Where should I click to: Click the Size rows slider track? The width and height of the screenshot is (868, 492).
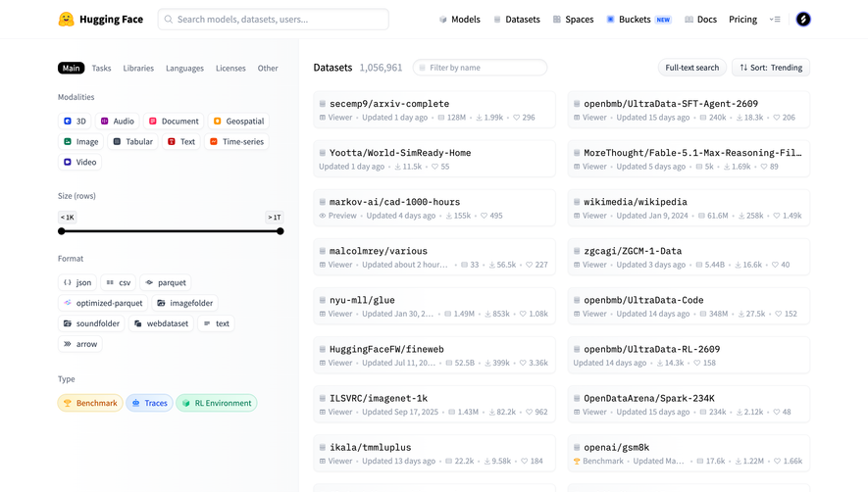171,231
